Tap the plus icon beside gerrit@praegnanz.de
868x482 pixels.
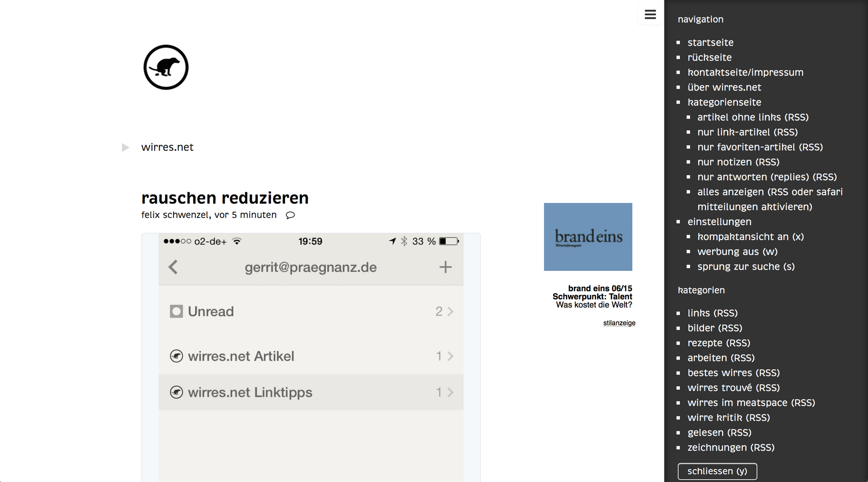click(445, 267)
